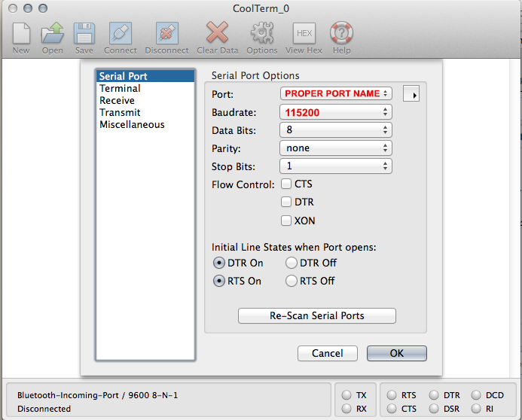Click the Disconnected status text
522x420 pixels.
coord(44,409)
